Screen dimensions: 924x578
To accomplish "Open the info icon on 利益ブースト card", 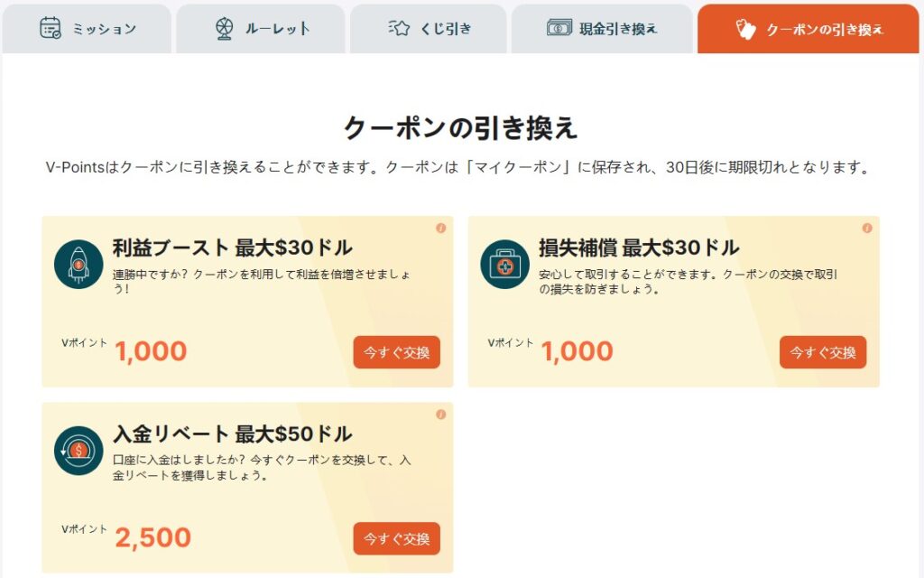I will [439, 229].
